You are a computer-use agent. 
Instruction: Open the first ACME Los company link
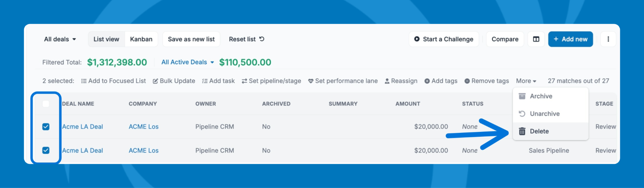144,127
